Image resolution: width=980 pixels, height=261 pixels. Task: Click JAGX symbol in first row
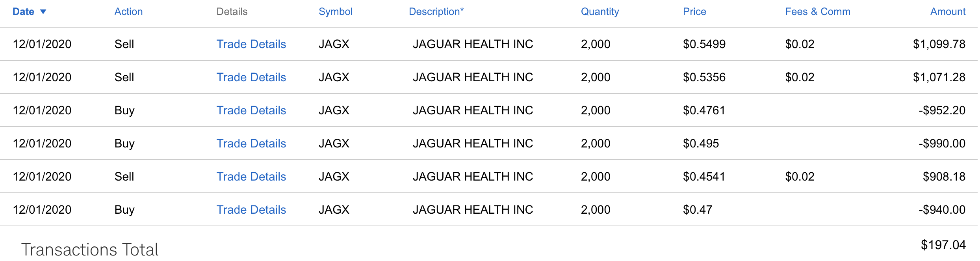(334, 44)
